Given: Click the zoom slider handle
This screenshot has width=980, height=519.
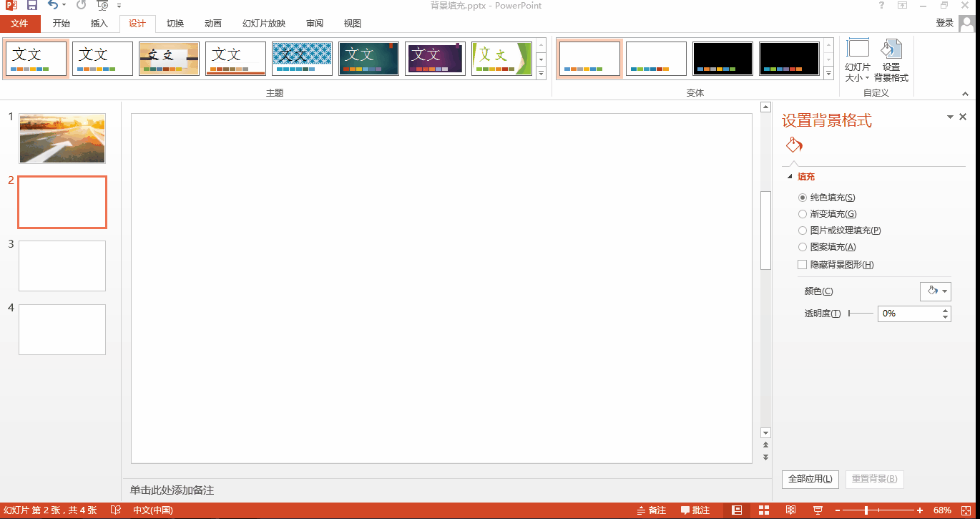Looking at the screenshot, I should (x=866, y=510).
